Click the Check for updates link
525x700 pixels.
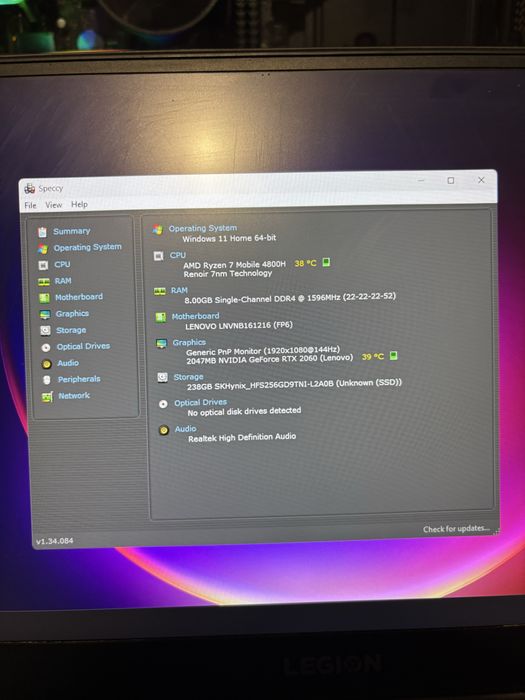pos(456,529)
